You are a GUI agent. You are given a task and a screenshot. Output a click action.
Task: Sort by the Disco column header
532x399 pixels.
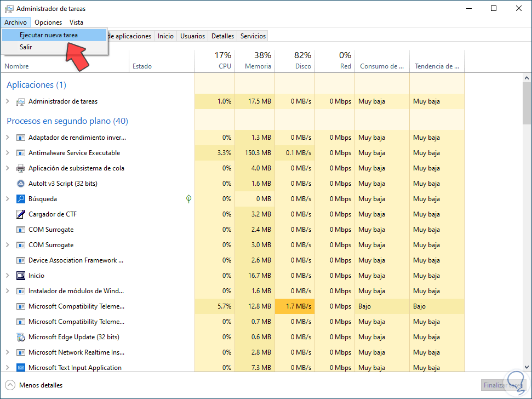pos(295,61)
